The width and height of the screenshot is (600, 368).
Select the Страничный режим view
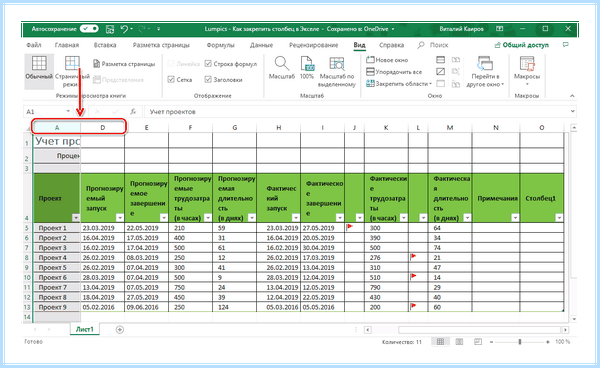72,72
